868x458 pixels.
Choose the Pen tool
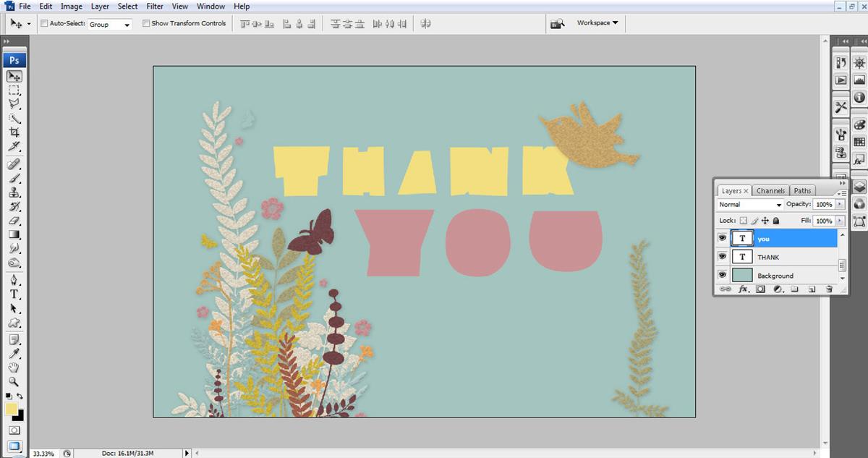click(x=14, y=280)
